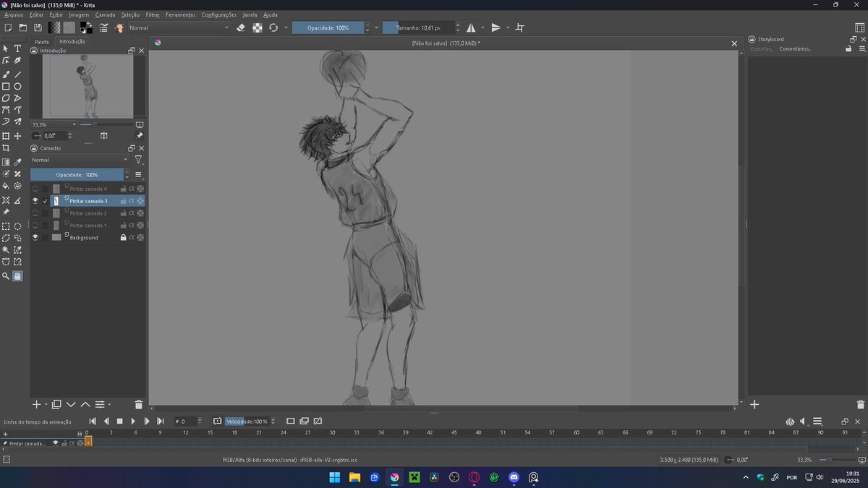Select the Color Sampler eyedropper tool

(18, 163)
